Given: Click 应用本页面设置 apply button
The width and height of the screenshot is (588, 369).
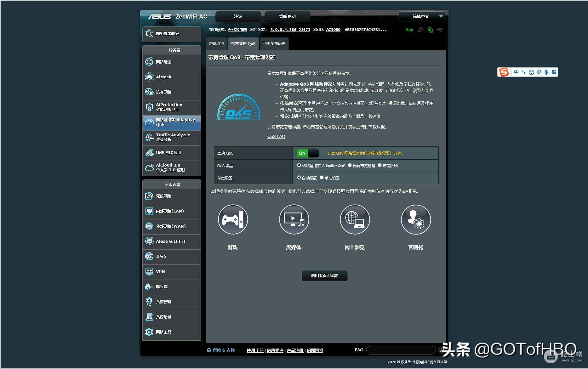Looking at the screenshot, I should coord(324,276).
